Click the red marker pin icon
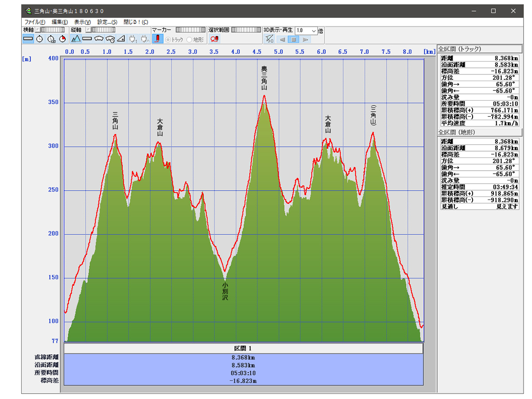The width and height of the screenshot is (532, 399). pyautogui.click(x=157, y=39)
